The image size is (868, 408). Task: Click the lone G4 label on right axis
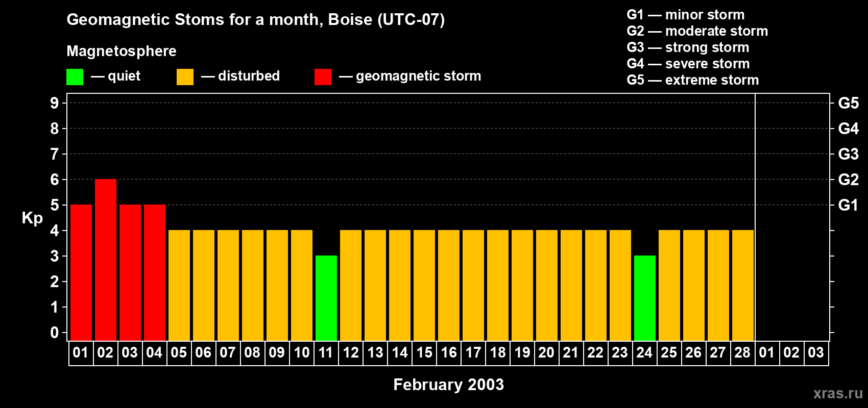[848, 129]
